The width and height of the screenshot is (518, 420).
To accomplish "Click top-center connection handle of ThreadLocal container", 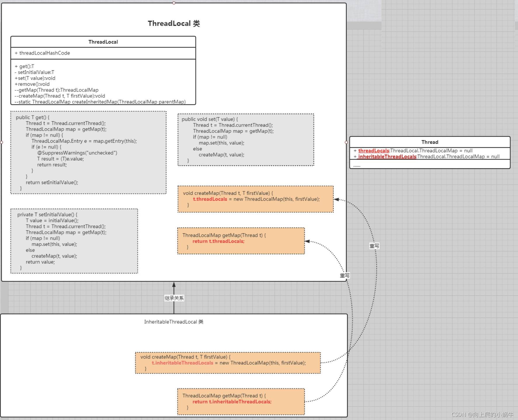I will point(174,3).
